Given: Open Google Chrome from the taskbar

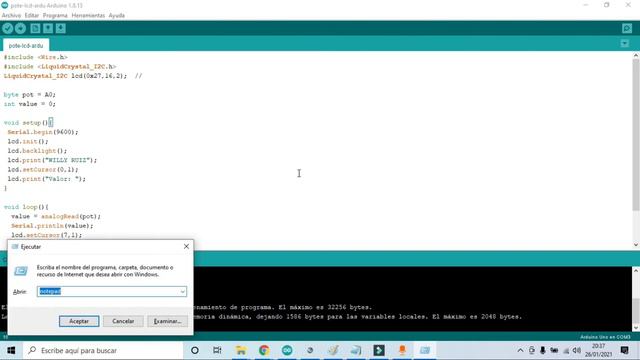Looking at the screenshot, I should point(264,350).
